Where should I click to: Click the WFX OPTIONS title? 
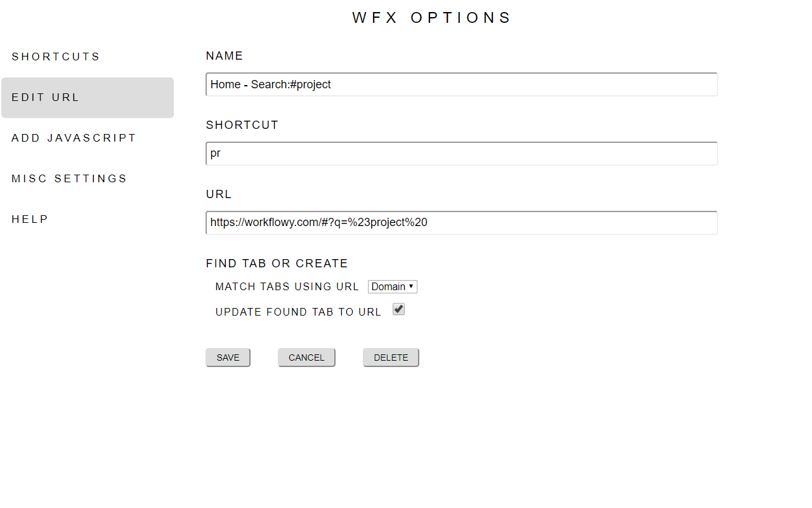click(x=432, y=17)
